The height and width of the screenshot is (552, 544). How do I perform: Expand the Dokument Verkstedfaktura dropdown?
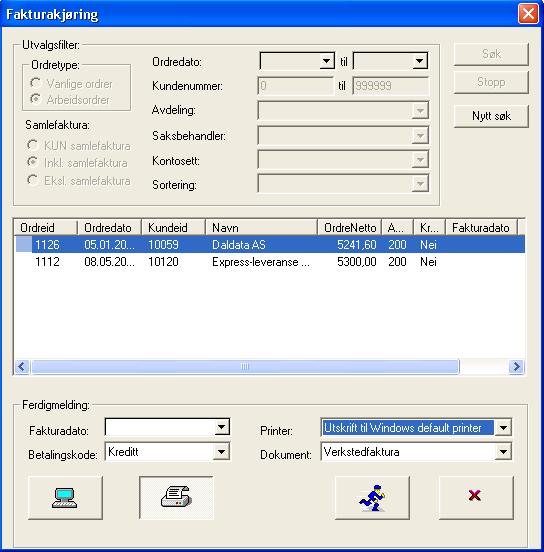pos(503,452)
